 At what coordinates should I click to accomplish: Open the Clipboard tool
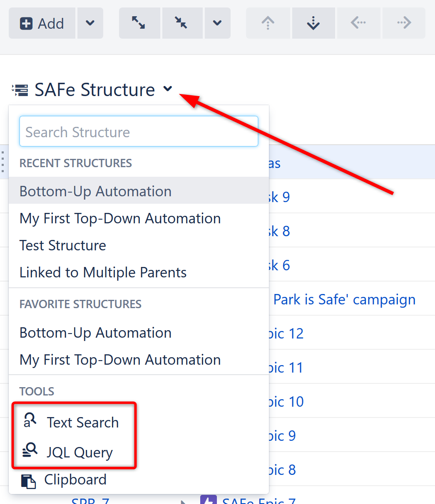pos(75,479)
